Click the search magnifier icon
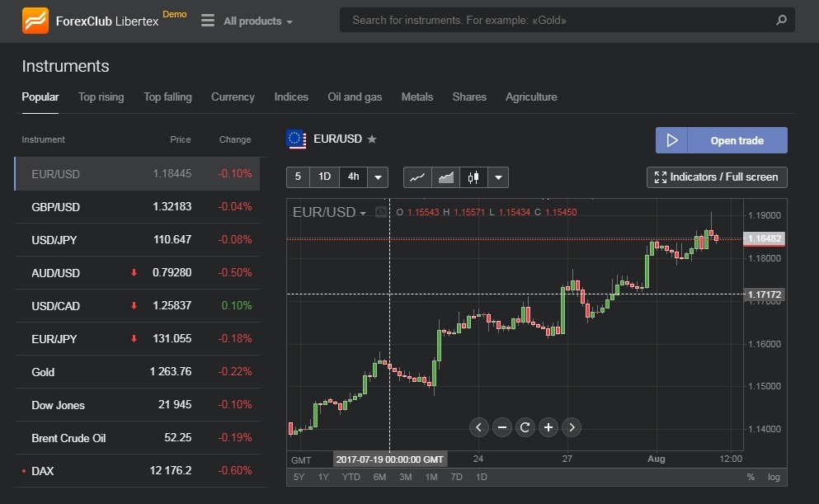The image size is (819, 504). pyautogui.click(x=781, y=20)
